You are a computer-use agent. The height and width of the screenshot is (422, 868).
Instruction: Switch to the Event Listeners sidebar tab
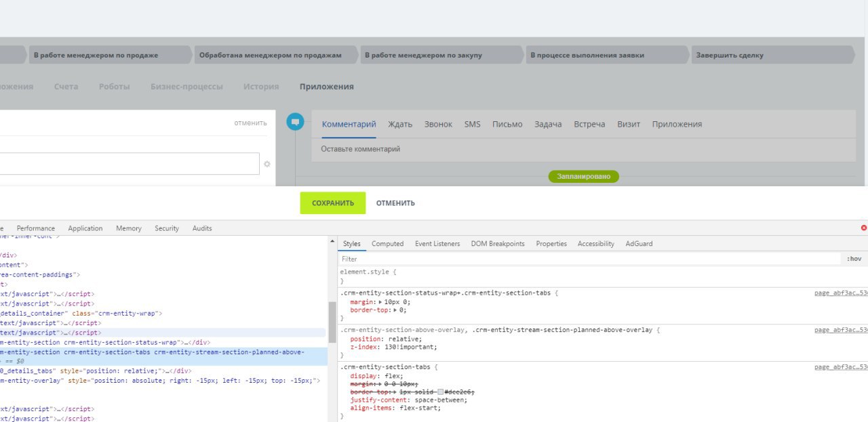click(437, 244)
